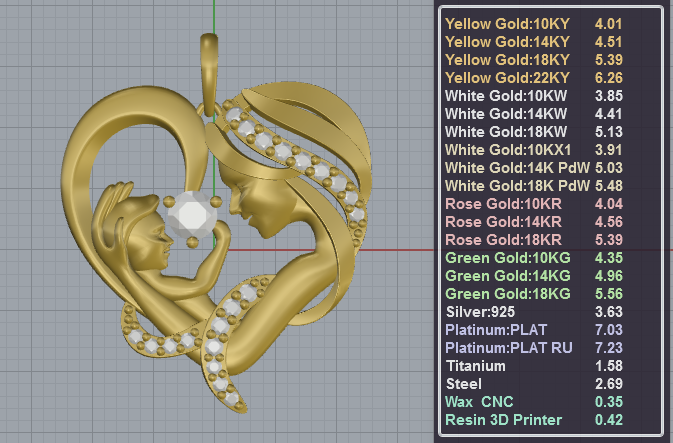Select the White Gold:18K PdW row

pos(534,186)
